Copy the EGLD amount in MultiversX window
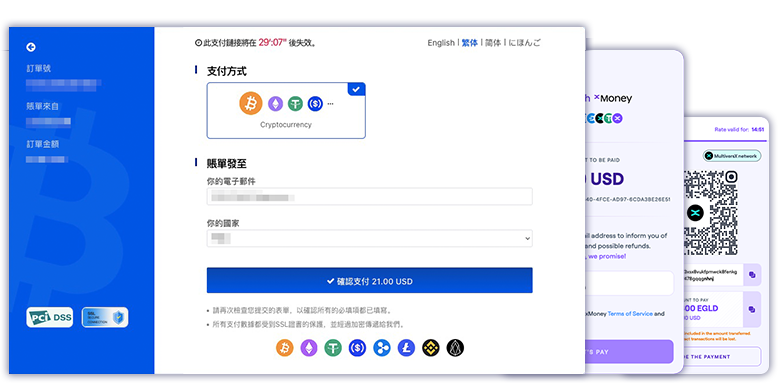 pyautogui.click(x=752, y=310)
